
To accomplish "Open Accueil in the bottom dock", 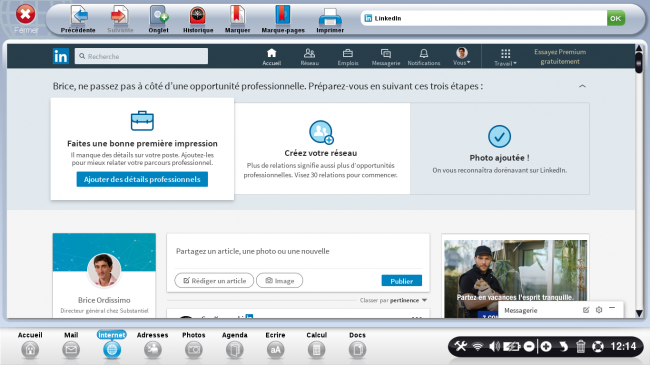I will [x=30, y=345].
